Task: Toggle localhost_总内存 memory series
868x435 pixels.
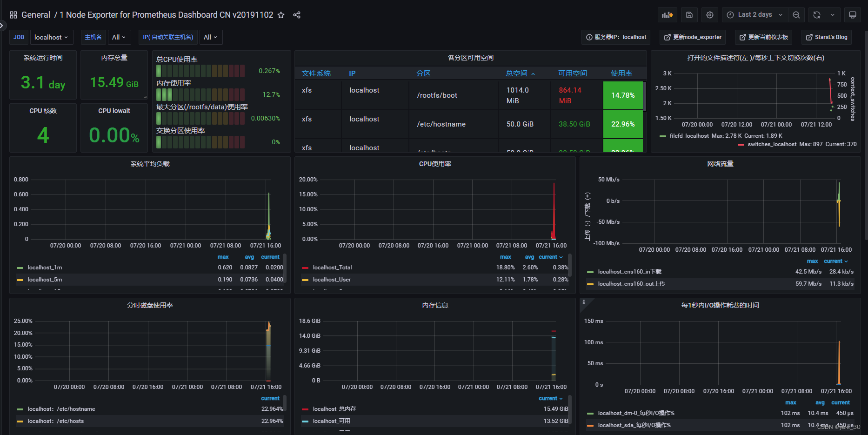Action: 334,409
